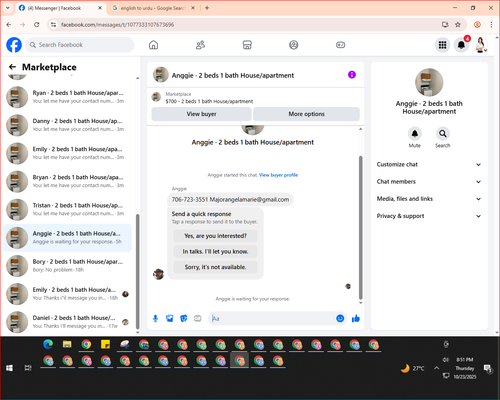
Task: Select Anggie's highlighted conversation in list
Action: tap(68, 238)
